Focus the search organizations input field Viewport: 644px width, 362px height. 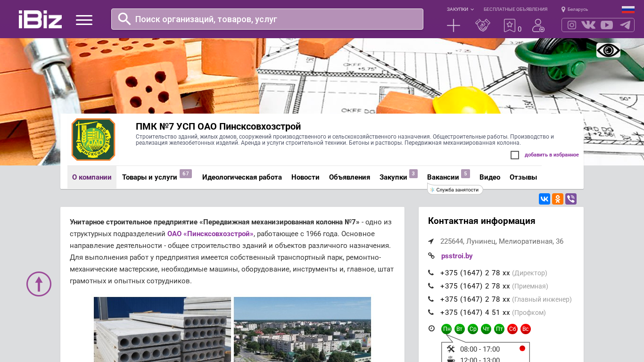click(x=267, y=19)
